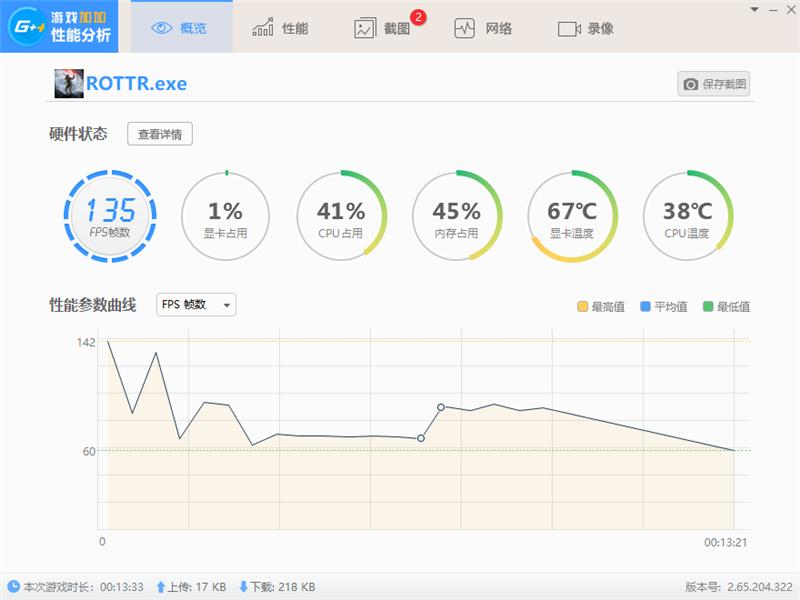
Task: Click the 网络 network monitor icon
Action: (x=465, y=28)
